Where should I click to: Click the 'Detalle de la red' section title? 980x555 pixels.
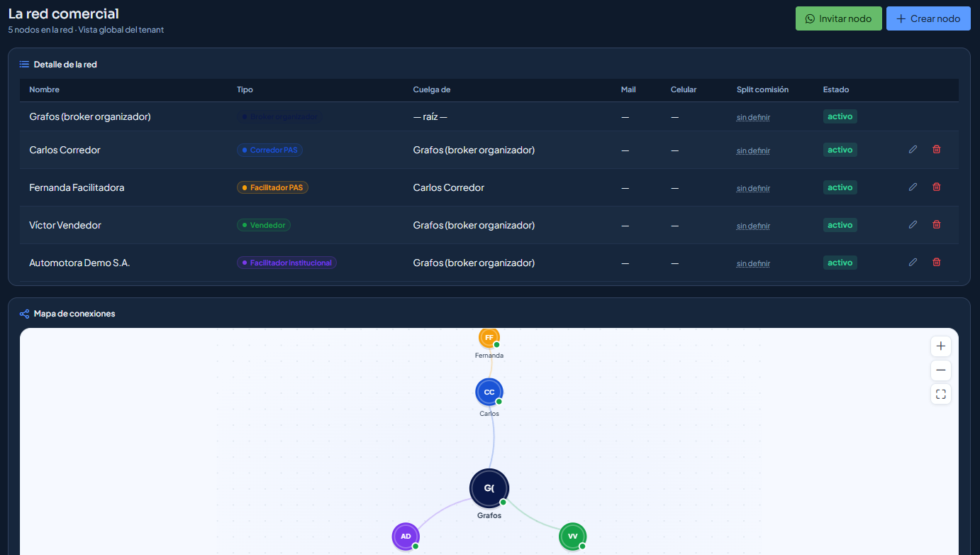pyautogui.click(x=65, y=65)
